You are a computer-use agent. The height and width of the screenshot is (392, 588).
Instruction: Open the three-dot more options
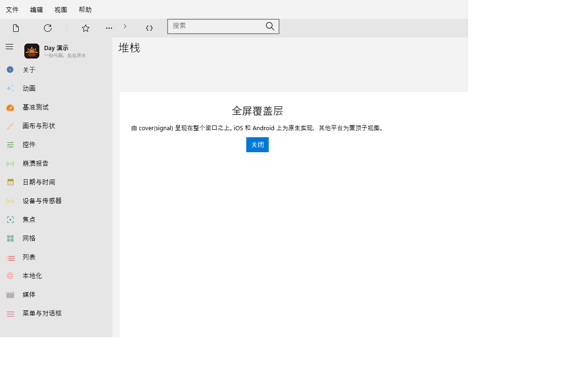point(109,28)
